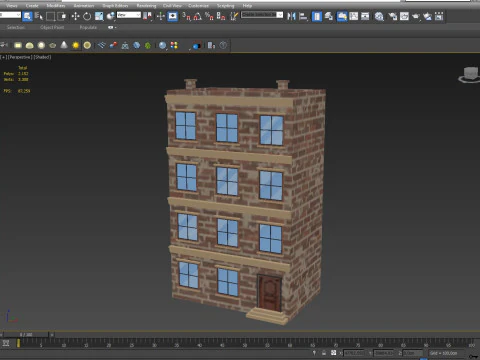Open the Help menu
Screen dimensions: 480x360
(x=247, y=5)
